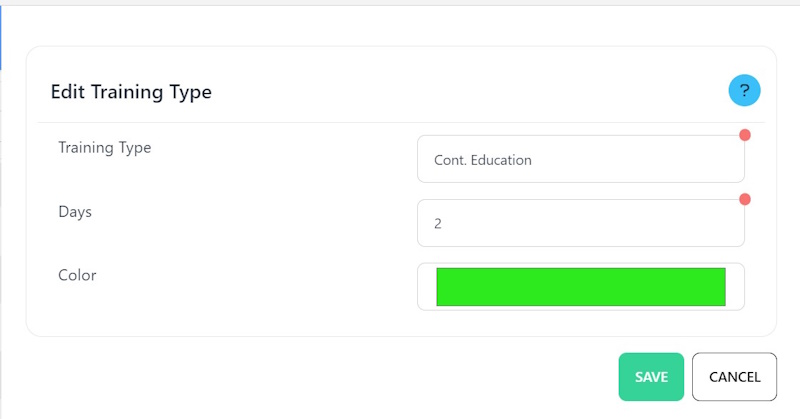Click white padding beside the green swatch
The image size is (800, 419).
click(x=734, y=287)
